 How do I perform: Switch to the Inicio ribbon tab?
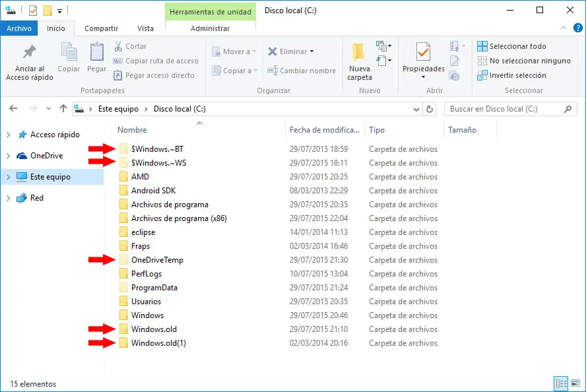click(56, 28)
